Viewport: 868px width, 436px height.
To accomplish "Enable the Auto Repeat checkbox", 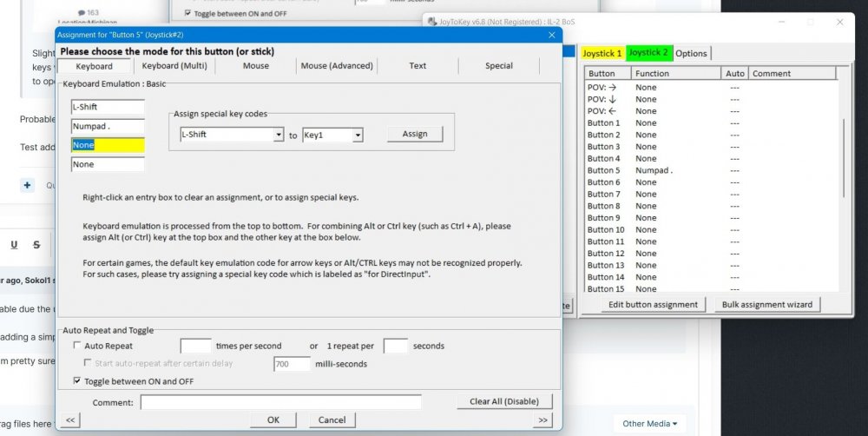I will (77, 346).
